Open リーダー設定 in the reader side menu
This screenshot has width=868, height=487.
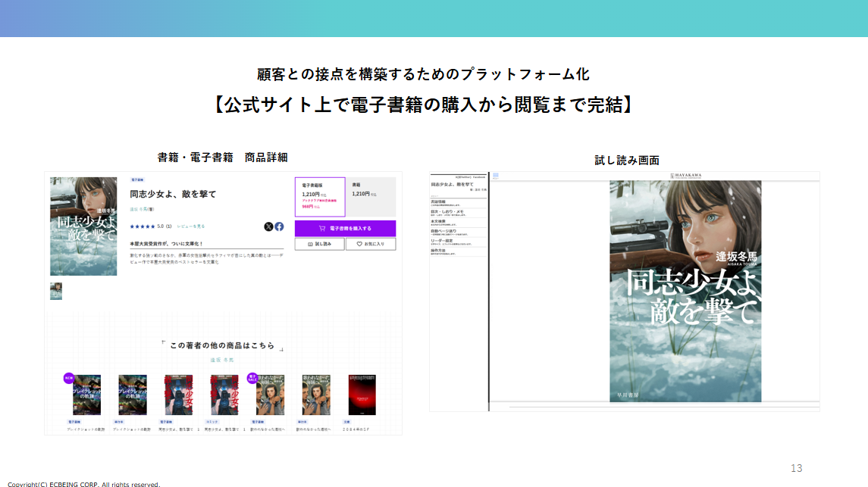[459, 242]
